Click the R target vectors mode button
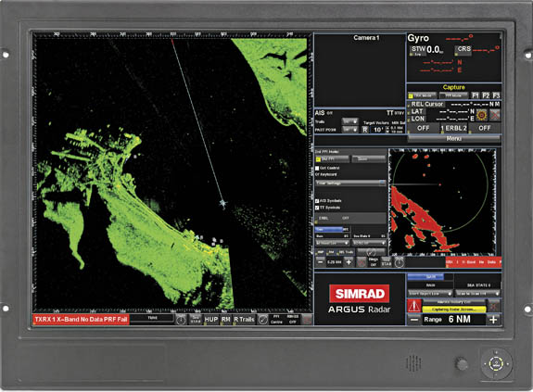 (x=364, y=130)
